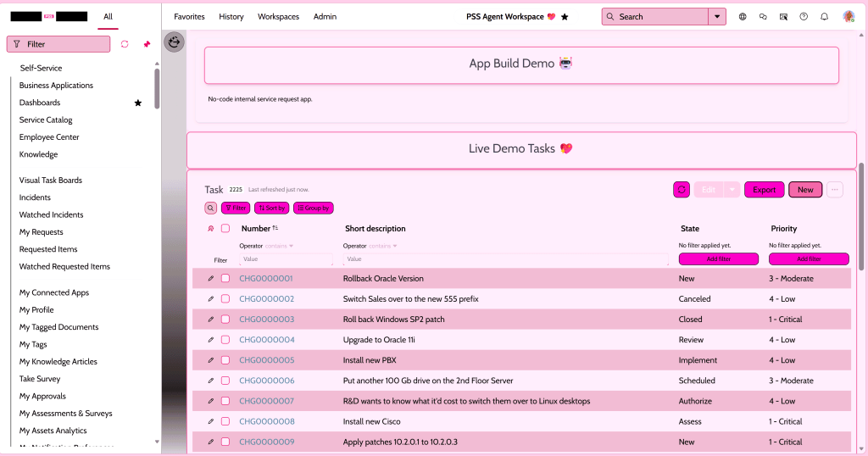Open the Group by options
Screen dimensions: 868x456
[313, 208]
